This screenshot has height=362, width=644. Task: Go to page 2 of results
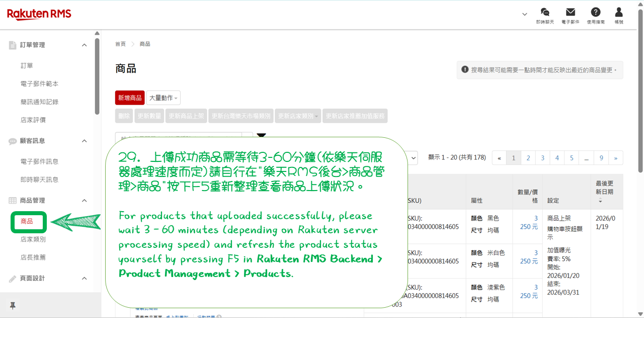(x=528, y=158)
